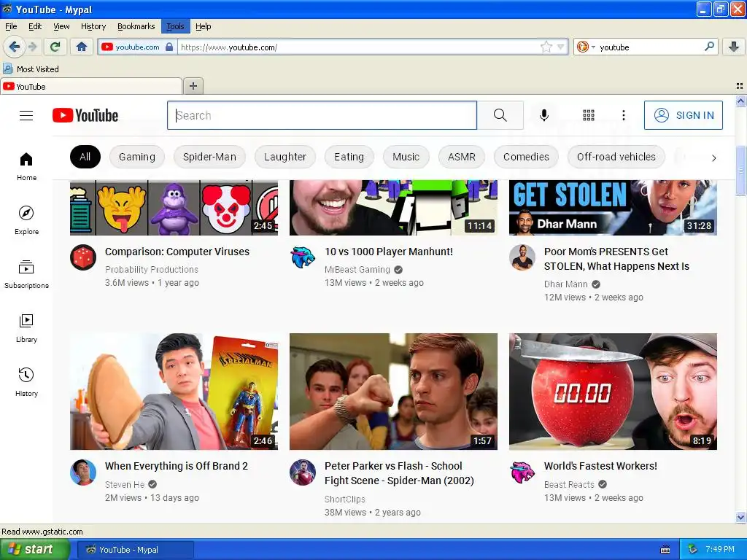
Task: Open MrBeast Gaming channel avatar
Action: coord(303,257)
